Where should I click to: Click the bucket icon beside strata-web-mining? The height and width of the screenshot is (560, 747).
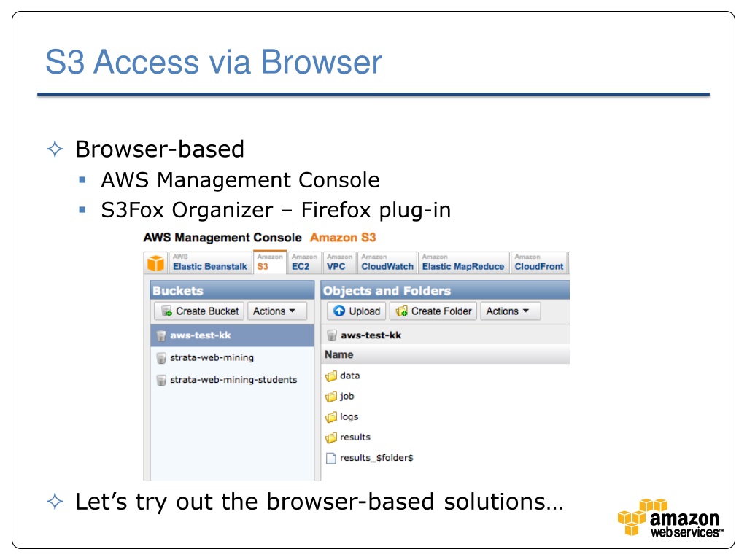coord(161,358)
